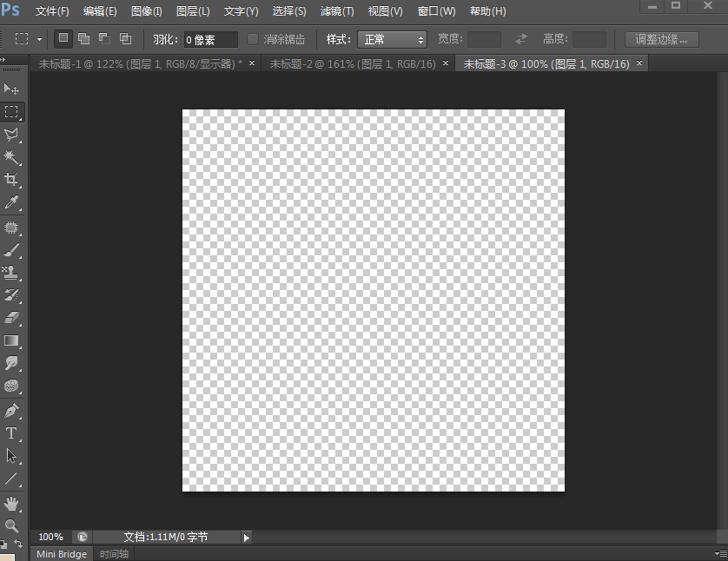Toggle the 消除锯齿 anti-alias checkbox
The width and height of the screenshot is (728, 561).
(x=253, y=39)
